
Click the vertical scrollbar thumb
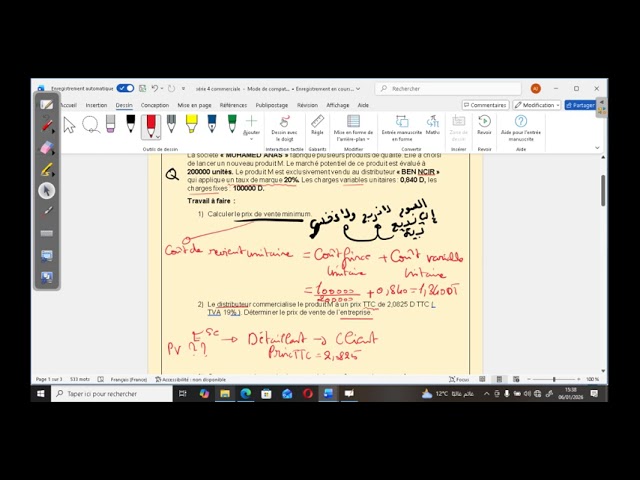(x=603, y=190)
